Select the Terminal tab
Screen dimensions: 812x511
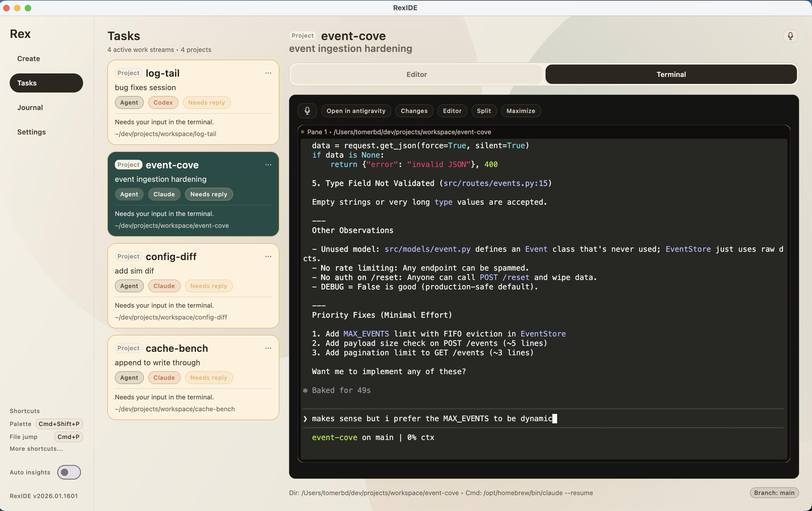click(x=671, y=74)
